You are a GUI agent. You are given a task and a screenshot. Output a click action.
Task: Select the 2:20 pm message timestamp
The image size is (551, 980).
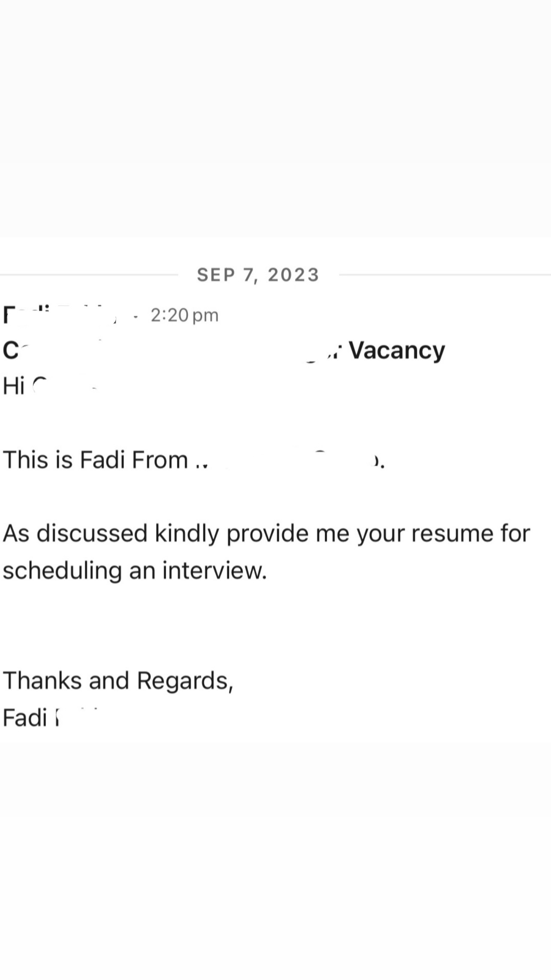(185, 316)
